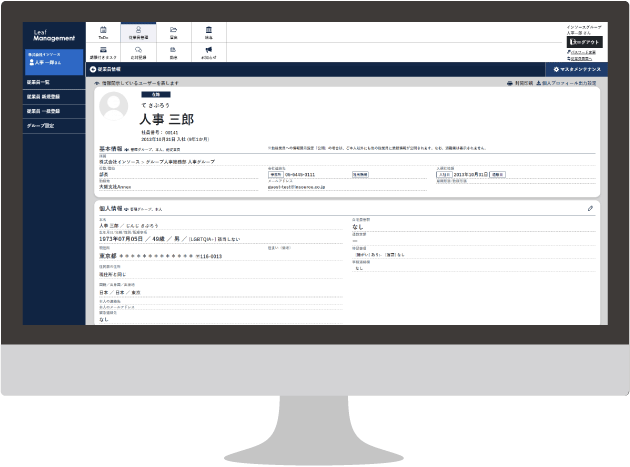This screenshot has height=467, width=630.
Task: Open the employee management tab with person icon
Action: tap(138, 33)
